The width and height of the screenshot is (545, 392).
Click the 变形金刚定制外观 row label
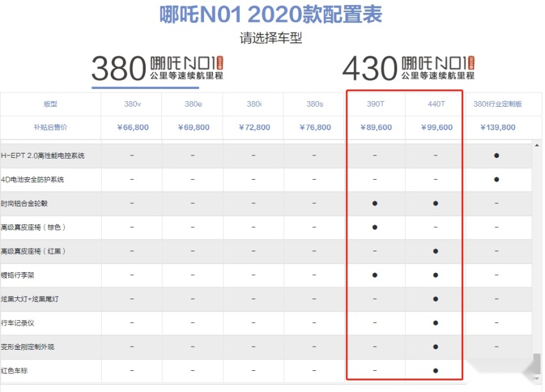coord(28,347)
